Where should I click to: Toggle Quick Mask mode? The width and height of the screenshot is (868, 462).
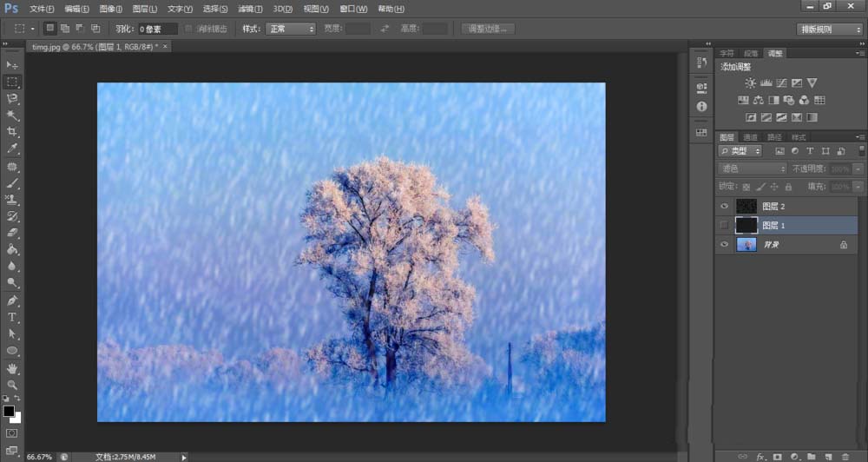pos(12,433)
